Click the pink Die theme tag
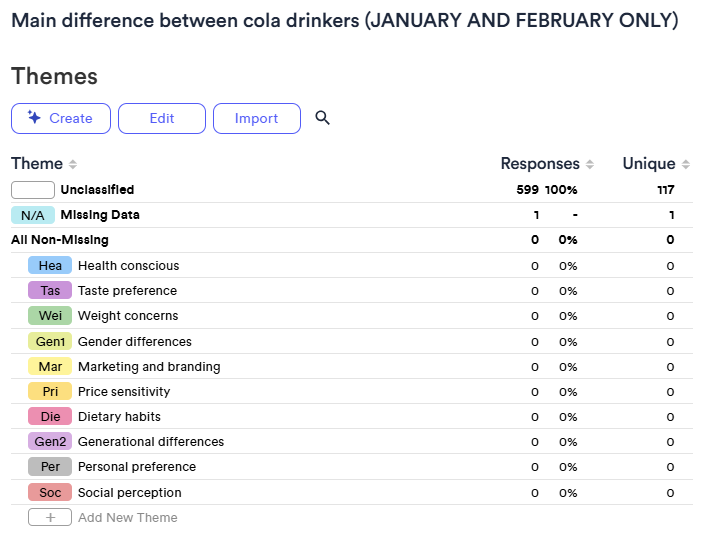Screen dimensions: 716x546 pos(50,417)
